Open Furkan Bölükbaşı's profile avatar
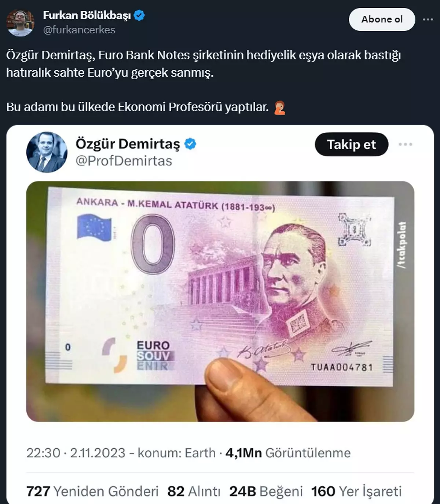The height and width of the screenshot is (504, 440). click(21, 23)
